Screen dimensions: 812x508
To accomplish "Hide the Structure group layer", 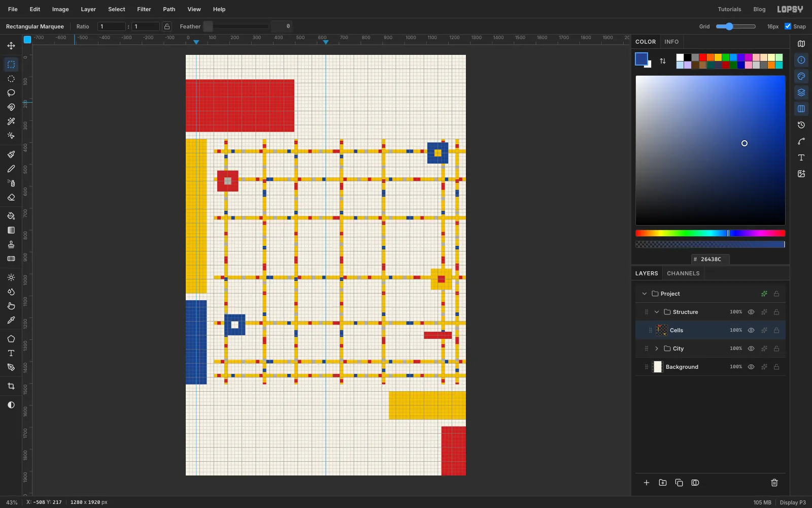I will [x=751, y=312].
